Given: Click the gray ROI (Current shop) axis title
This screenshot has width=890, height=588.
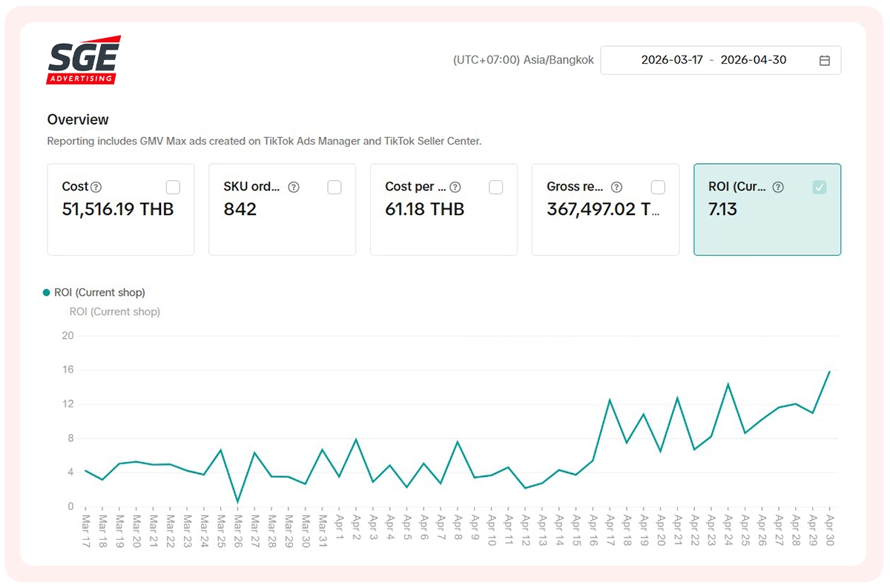Looking at the screenshot, I should (115, 312).
